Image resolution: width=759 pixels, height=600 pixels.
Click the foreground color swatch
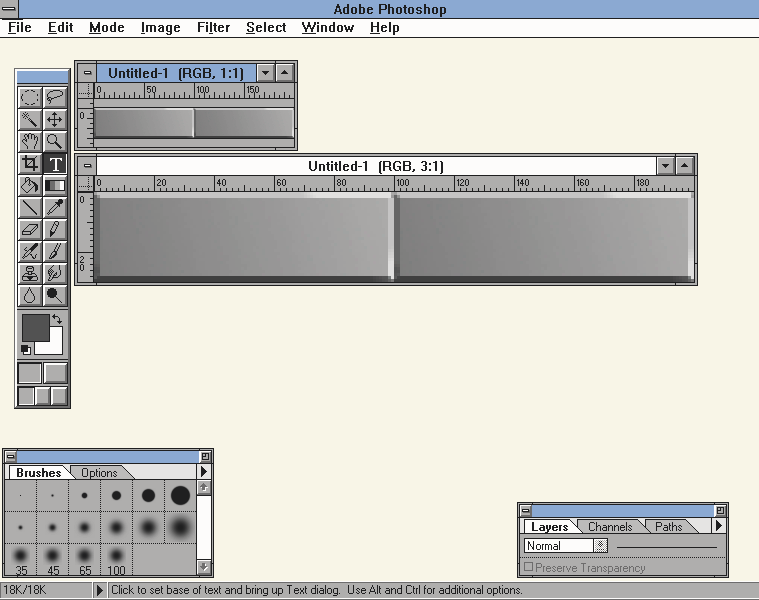coord(35,327)
